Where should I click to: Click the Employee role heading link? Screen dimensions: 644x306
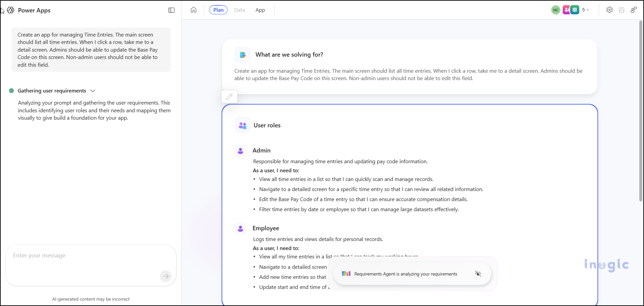tap(266, 228)
